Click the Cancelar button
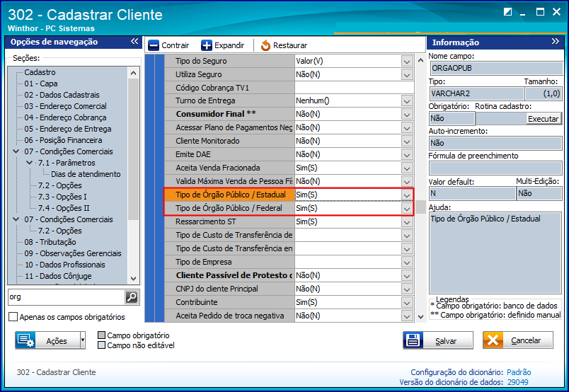The image size is (569, 392). click(x=518, y=340)
